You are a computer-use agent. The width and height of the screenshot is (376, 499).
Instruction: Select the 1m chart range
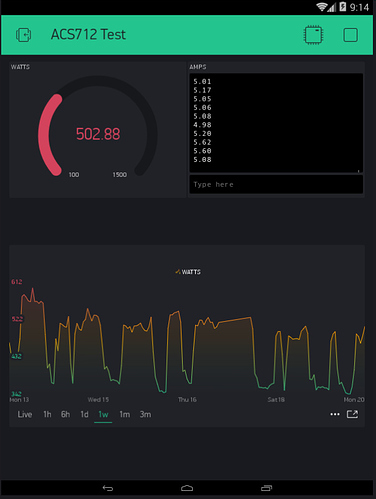point(125,414)
